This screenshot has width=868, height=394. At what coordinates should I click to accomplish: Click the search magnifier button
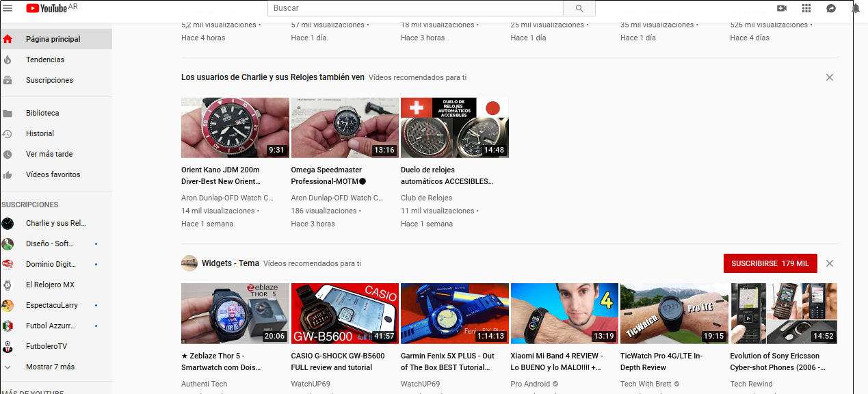579,8
